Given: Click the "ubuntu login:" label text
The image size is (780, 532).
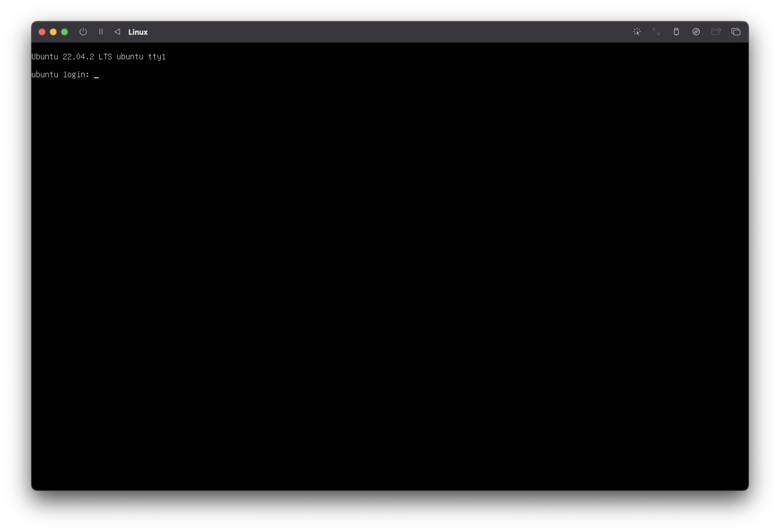Looking at the screenshot, I should 60,74.
